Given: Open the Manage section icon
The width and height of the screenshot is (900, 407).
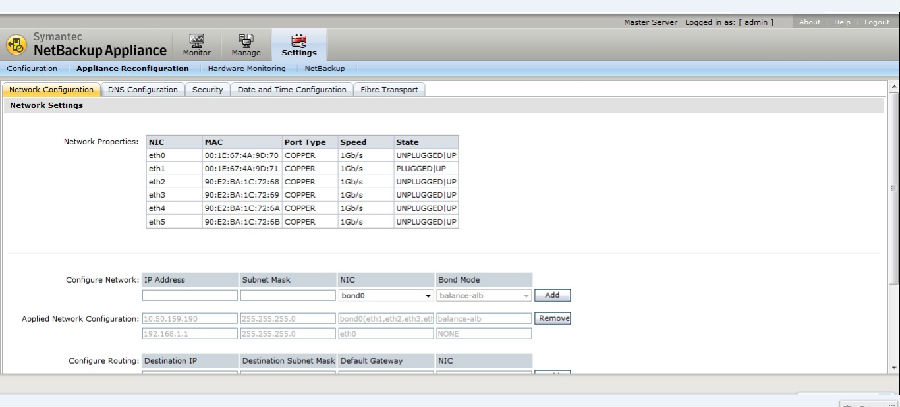Looking at the screenshot, I should coord(246,45).
